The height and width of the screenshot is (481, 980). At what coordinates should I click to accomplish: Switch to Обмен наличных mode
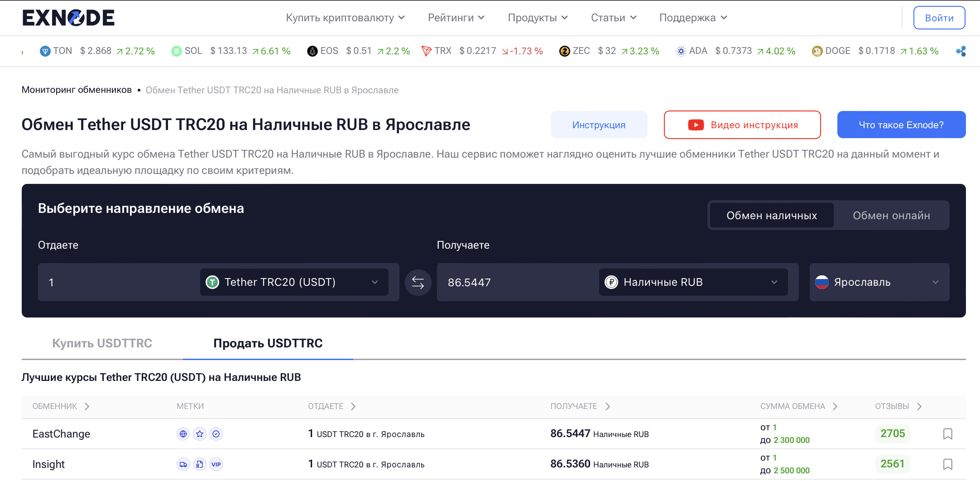(772, 215)
